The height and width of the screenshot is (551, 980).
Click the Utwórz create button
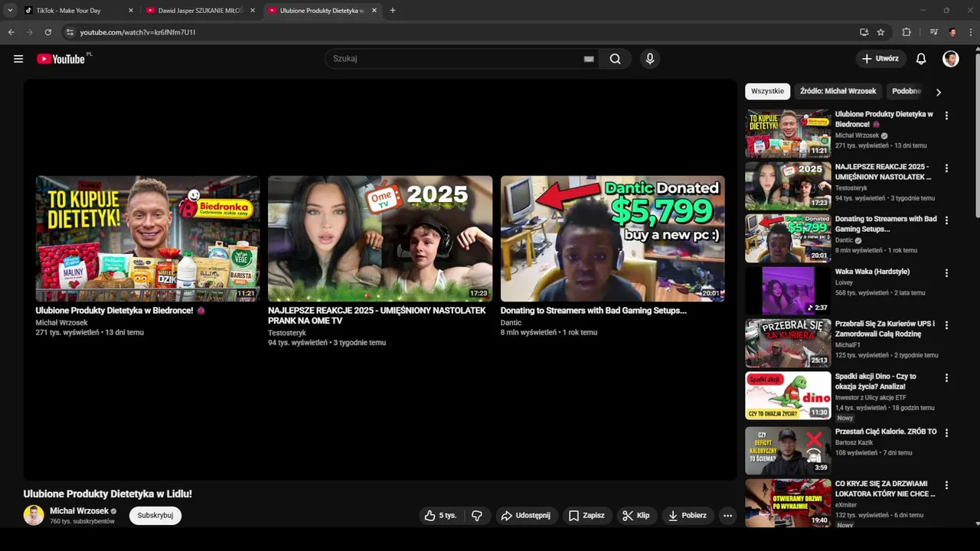click(881, 59)
